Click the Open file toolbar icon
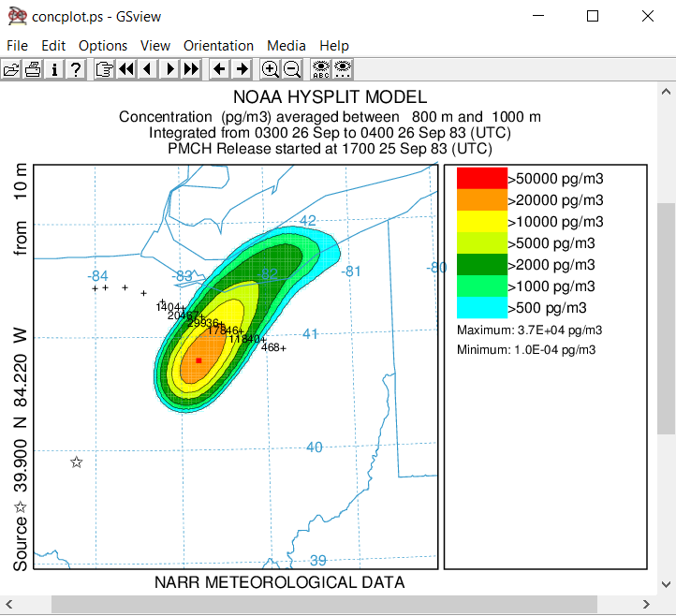The height and width of the screenshot is (616, 676). click(x=11, y=68)
